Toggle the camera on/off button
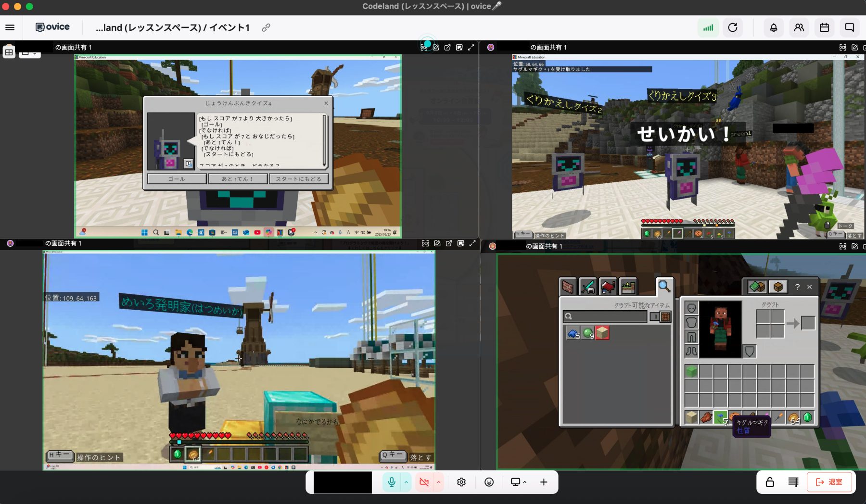866x504 pixels. tap(424, 482)
